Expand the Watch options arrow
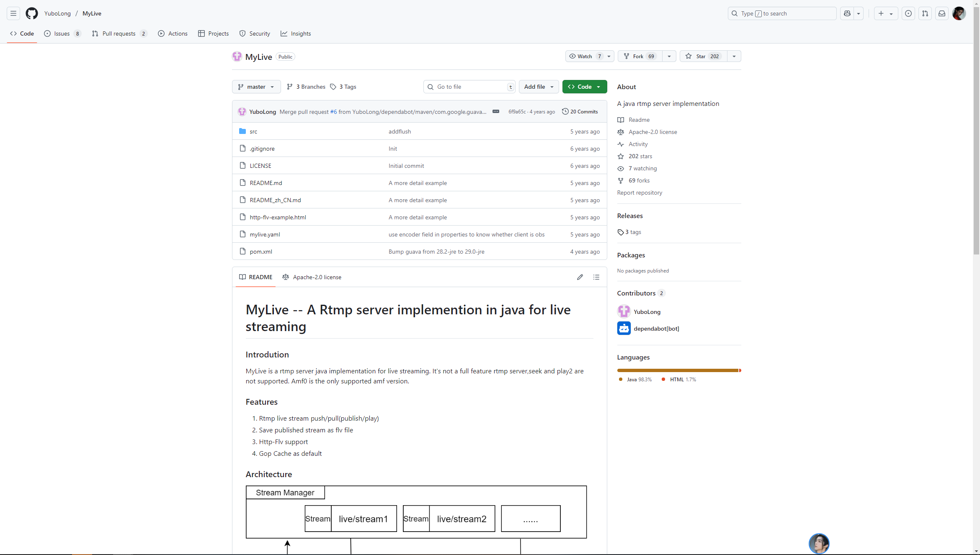The width and height of the screenshot is (980, 555). (609, 56)
